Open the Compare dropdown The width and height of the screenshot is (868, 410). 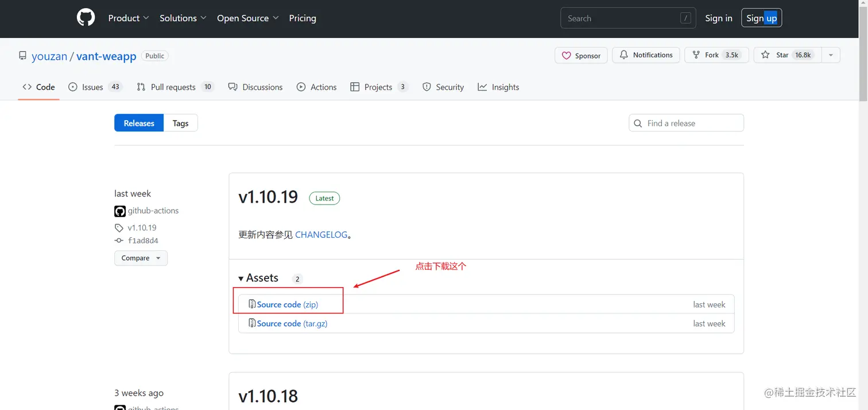coord(141,258)
